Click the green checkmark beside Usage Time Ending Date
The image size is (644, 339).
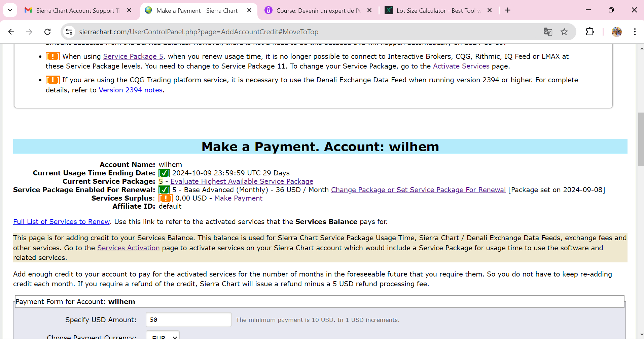164,173
